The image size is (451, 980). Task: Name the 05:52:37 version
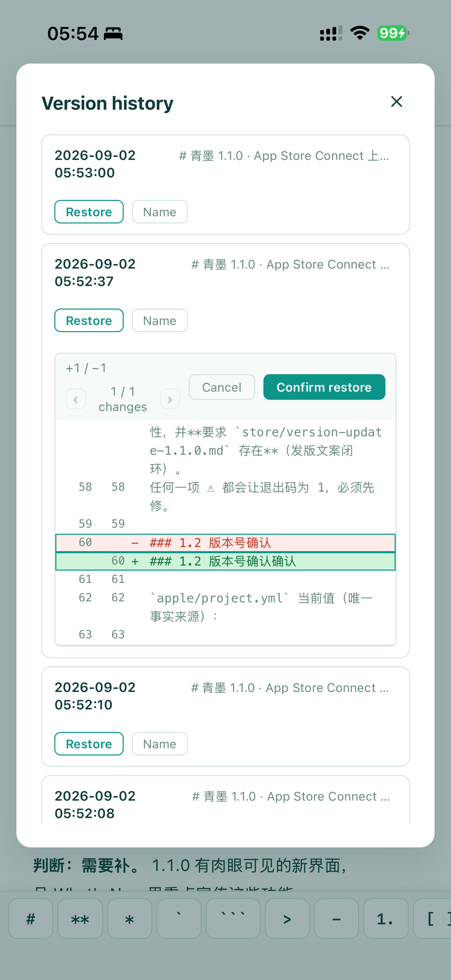pyautogui.click(x=160, y=320)
